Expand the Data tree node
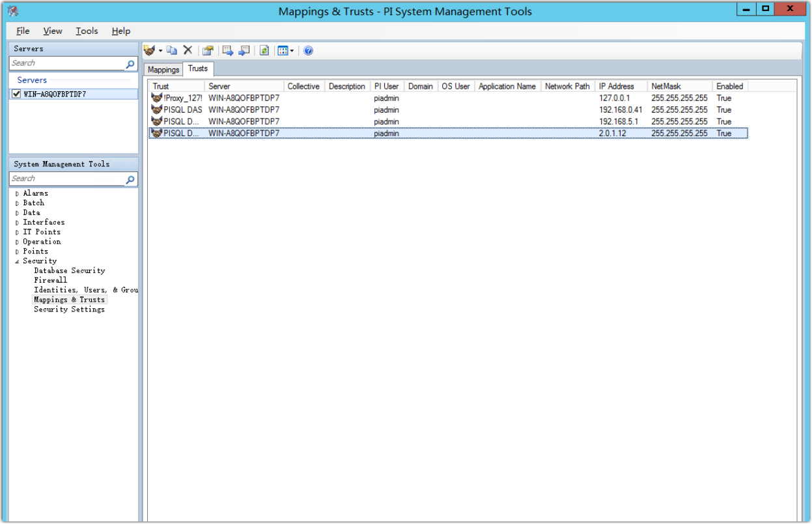This screenshot has height=524, width=812. (17, 213)
